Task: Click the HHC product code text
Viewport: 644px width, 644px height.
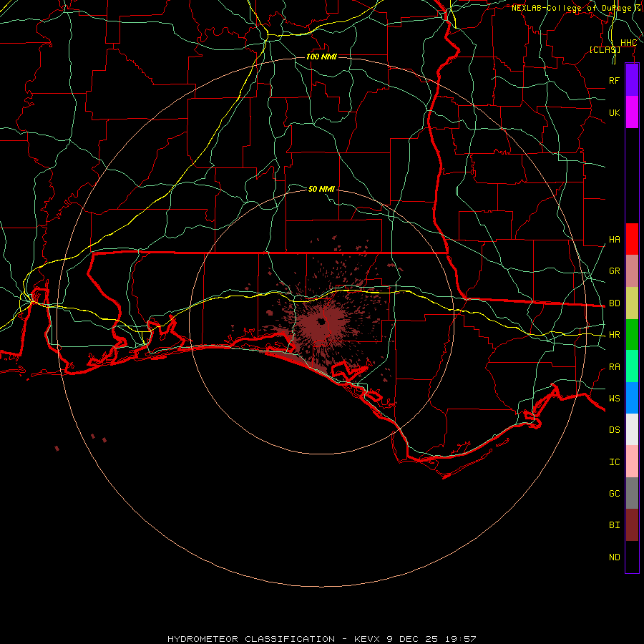Action: pos(628,43)
